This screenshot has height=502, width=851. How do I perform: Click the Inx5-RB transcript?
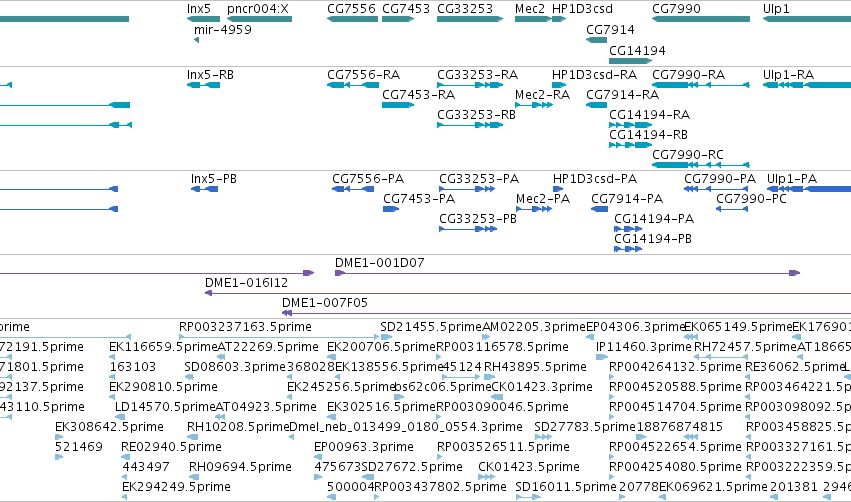(204, 85)
